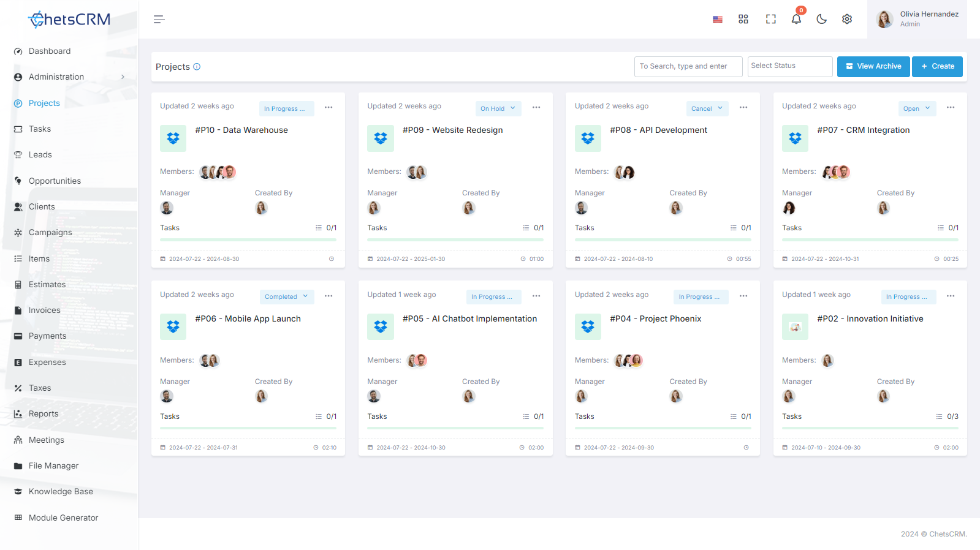Expand the Administration sidebar menu
The height and width of the screenshot is (550, 980).
pyautogui.click(x=69, y=77)
